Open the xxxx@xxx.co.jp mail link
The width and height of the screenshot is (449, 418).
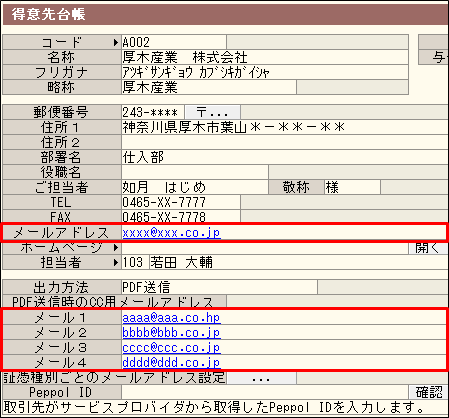171,233
